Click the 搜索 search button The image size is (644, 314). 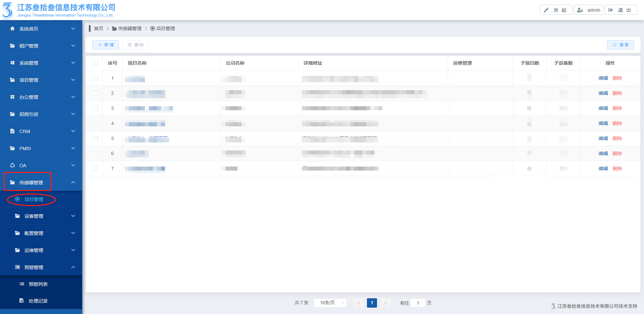point(620,45)
